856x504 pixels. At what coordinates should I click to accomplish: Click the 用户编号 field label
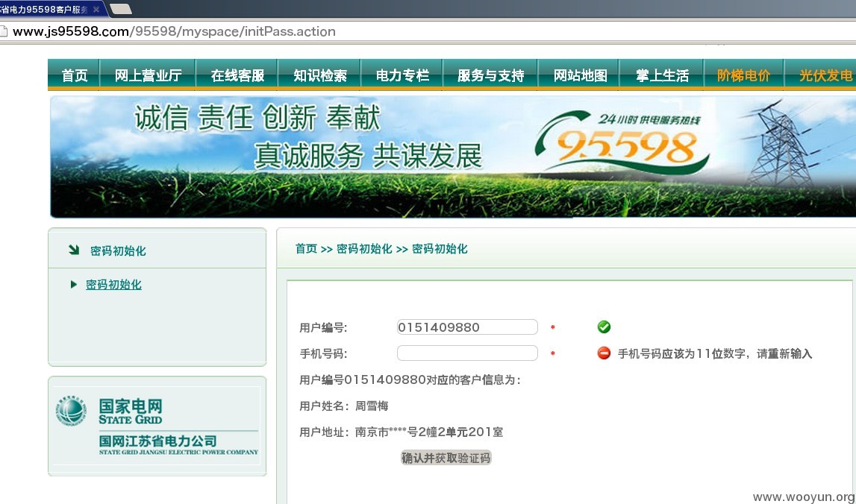[323, 327]
